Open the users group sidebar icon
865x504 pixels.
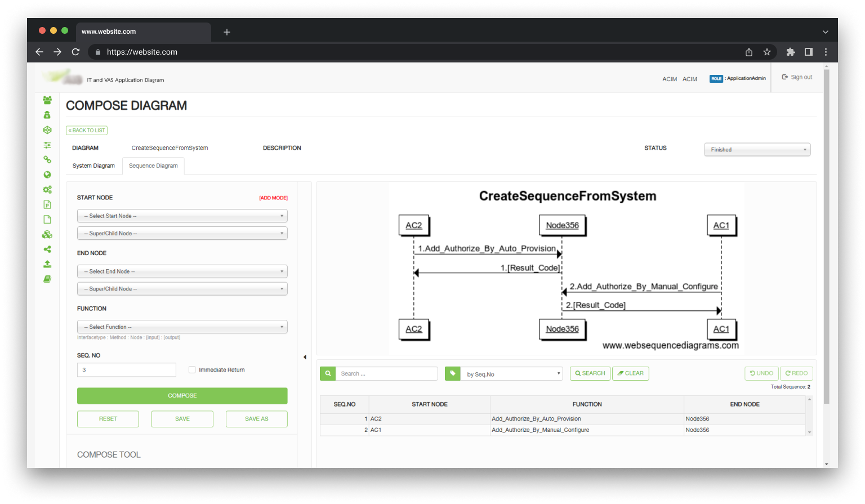coord(47,100)
